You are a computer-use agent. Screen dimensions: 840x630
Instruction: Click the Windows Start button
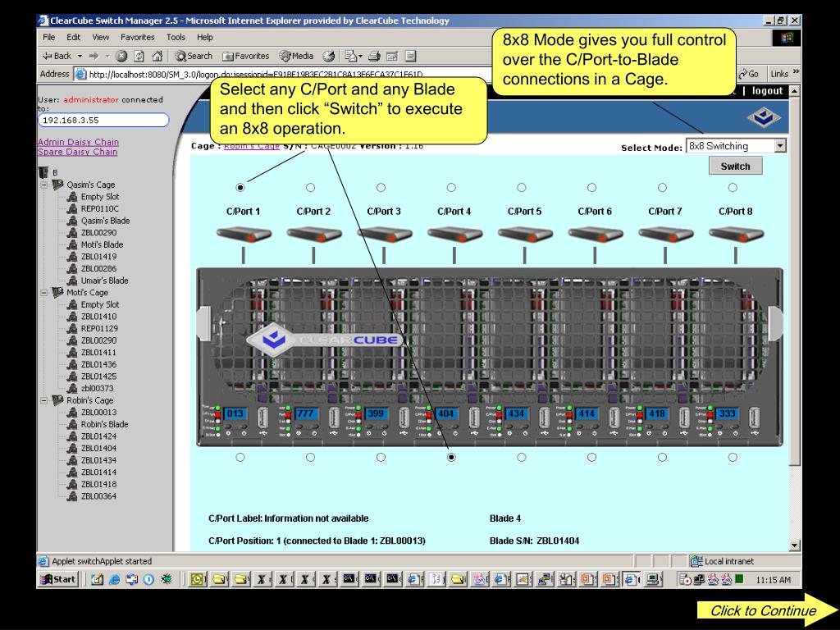[59, 579]
